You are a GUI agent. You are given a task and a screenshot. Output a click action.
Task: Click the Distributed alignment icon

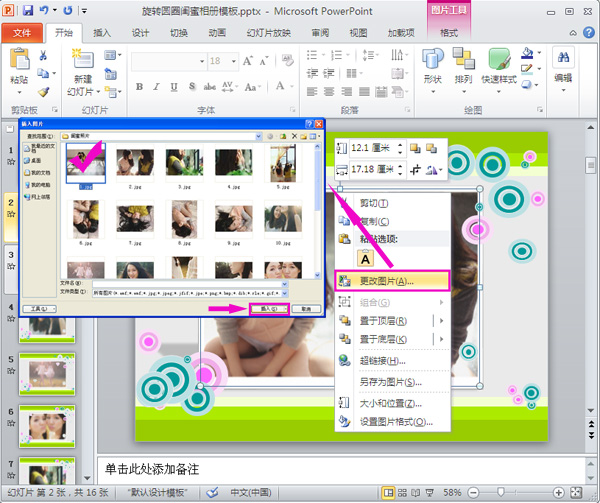click(x=381, y=92)
